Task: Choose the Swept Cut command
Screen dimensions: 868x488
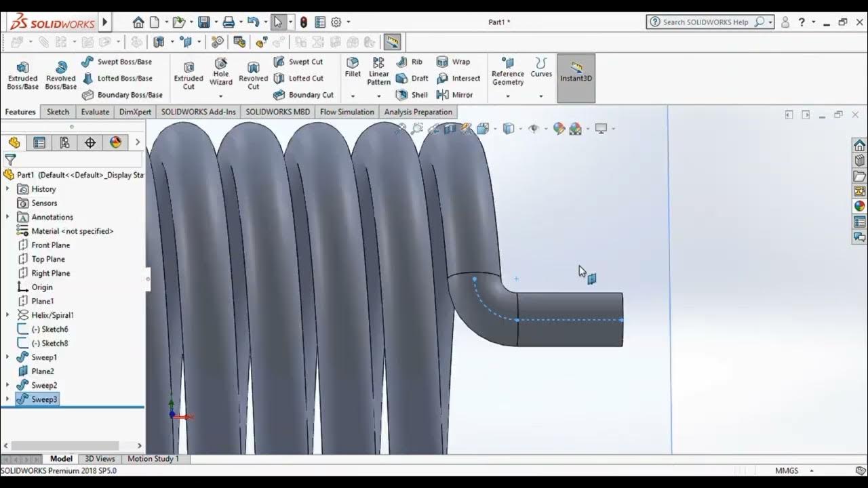Action: click(298, 62)
